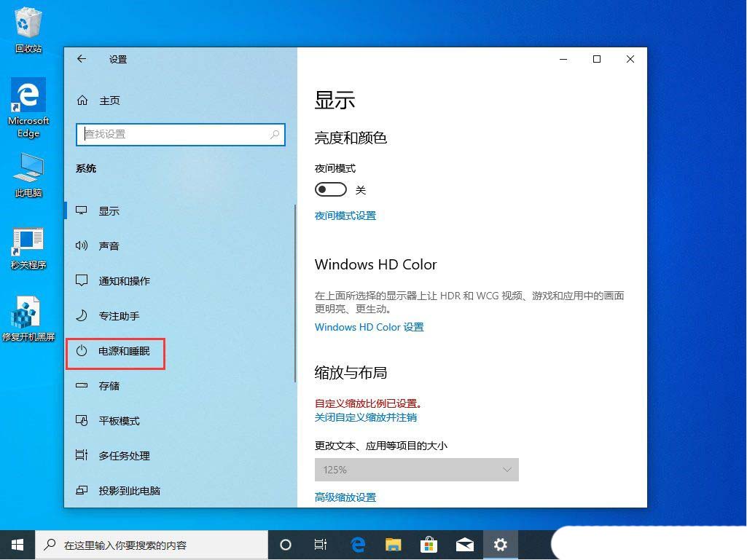747x560 pixels.
Task: Open the 高级缩放设置 link
Action: [x=345, y=497]
